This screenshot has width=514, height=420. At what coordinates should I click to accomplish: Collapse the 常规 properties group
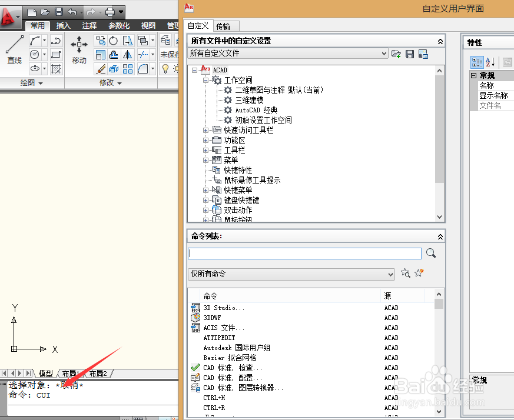[473, 76]
